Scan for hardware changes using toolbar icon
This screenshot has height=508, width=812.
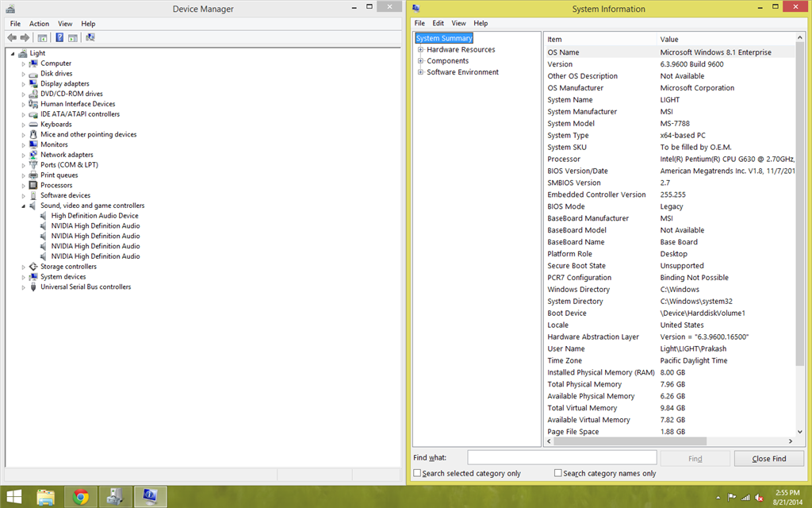90,38
